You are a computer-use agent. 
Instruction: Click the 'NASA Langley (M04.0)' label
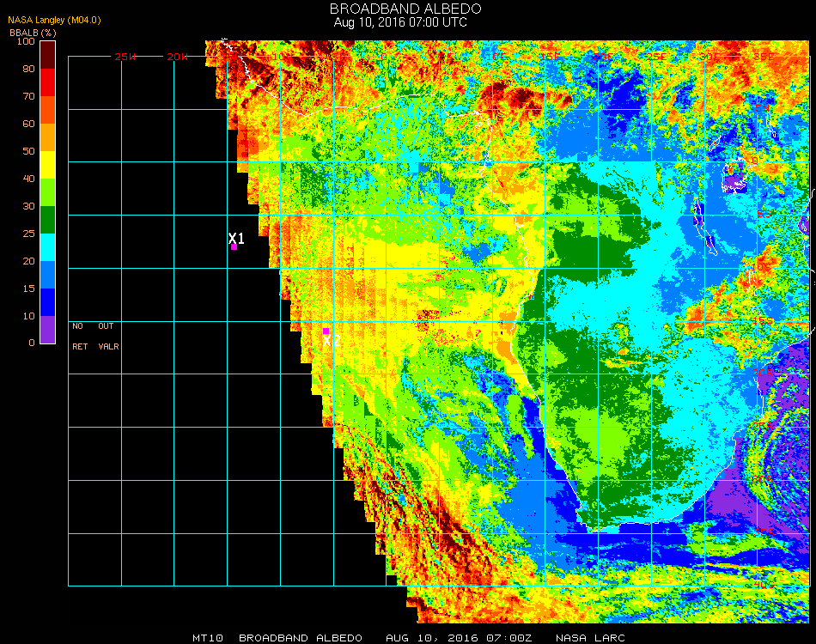[54, 20]
